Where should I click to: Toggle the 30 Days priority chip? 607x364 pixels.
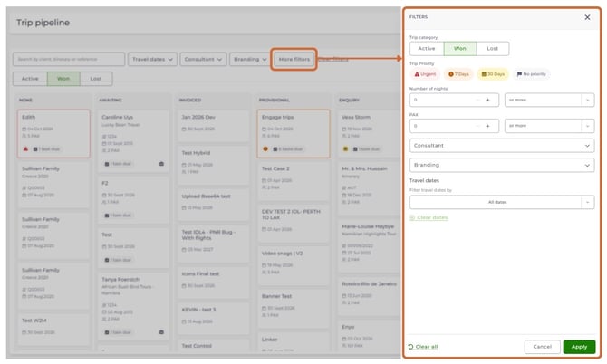click(x=493, y=74)
